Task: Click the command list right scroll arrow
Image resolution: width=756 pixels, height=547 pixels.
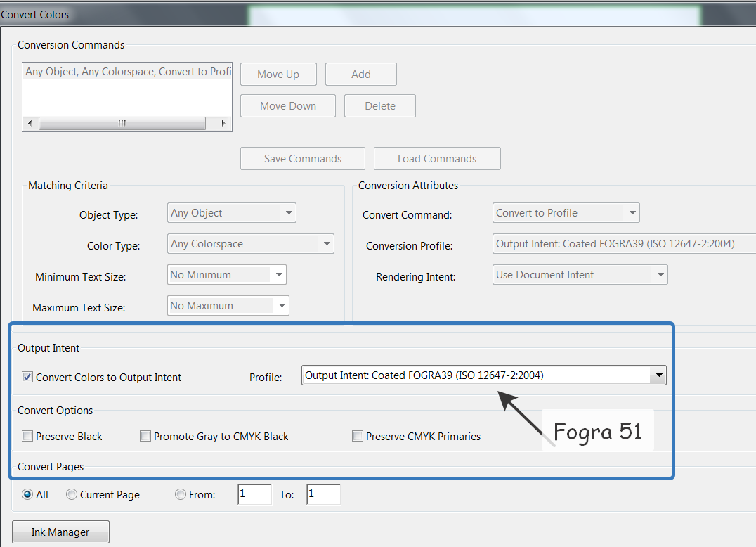Action: (223, 124)
